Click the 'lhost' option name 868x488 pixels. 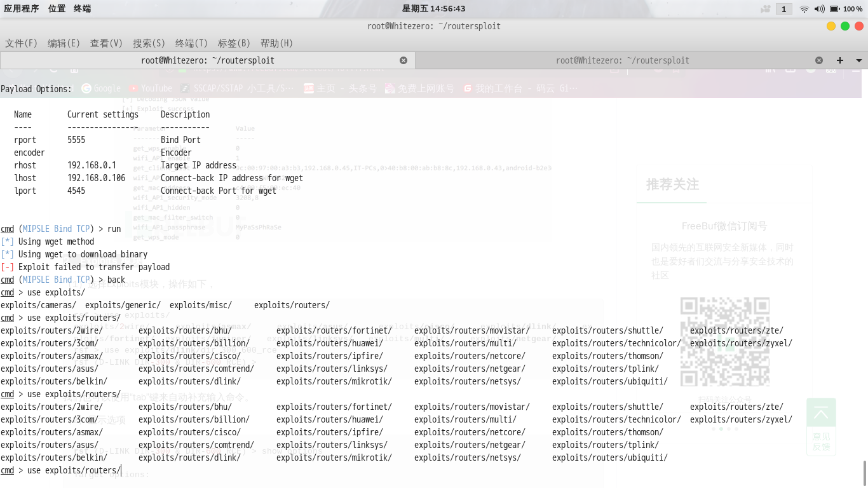[25, 178]
